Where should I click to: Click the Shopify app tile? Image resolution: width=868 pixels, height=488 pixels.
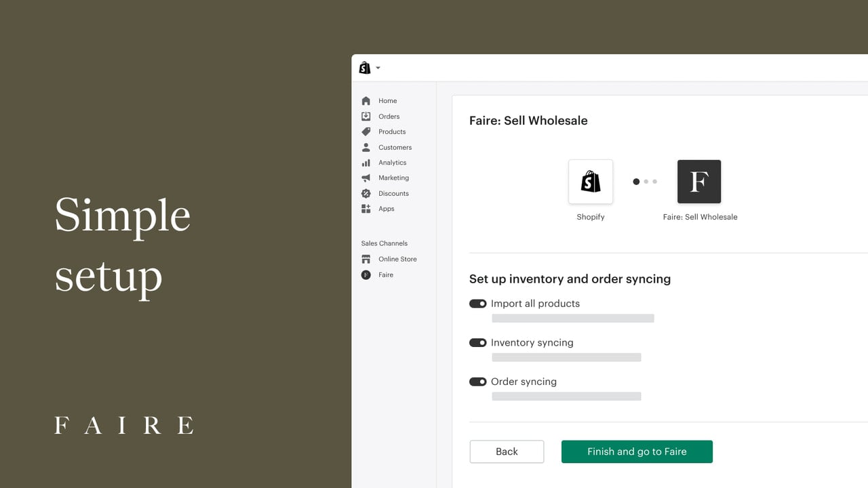[x=591, y=182]
